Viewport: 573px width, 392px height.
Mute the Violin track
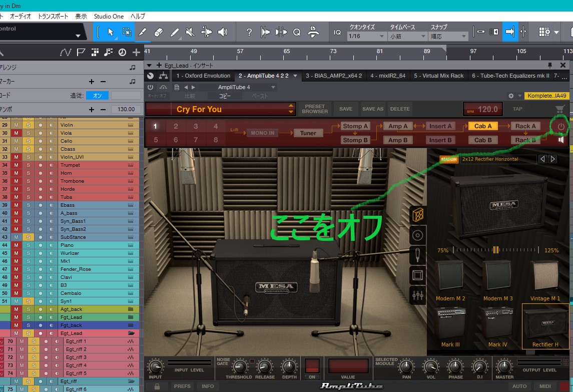16,125
